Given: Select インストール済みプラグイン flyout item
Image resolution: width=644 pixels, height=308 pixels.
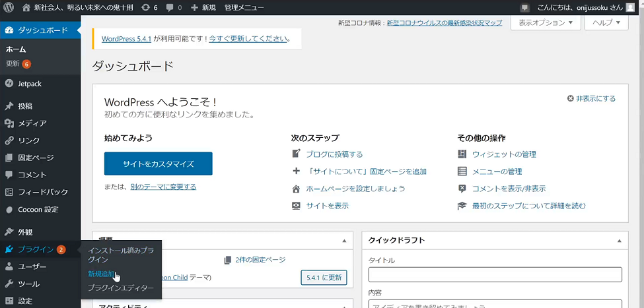Looking at the screenshot, I should coord(121,255).
